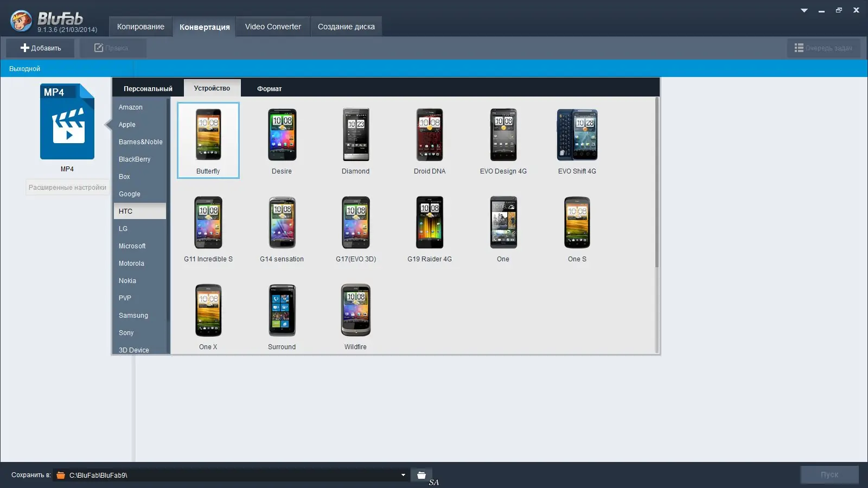Select Apple in the brand list
The height and width of the screenshot is (488, 868).
140,125
